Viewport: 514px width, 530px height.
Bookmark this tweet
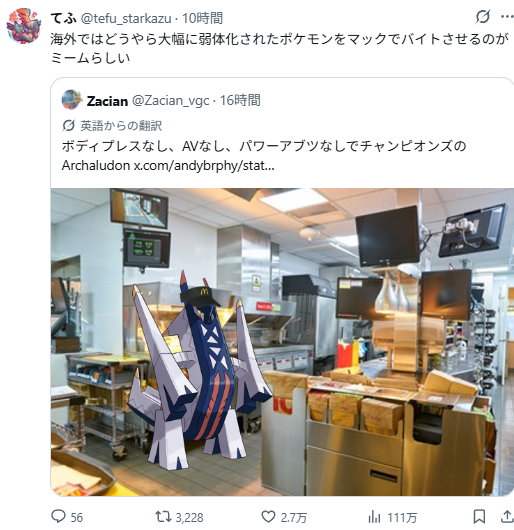click(479, 516)
